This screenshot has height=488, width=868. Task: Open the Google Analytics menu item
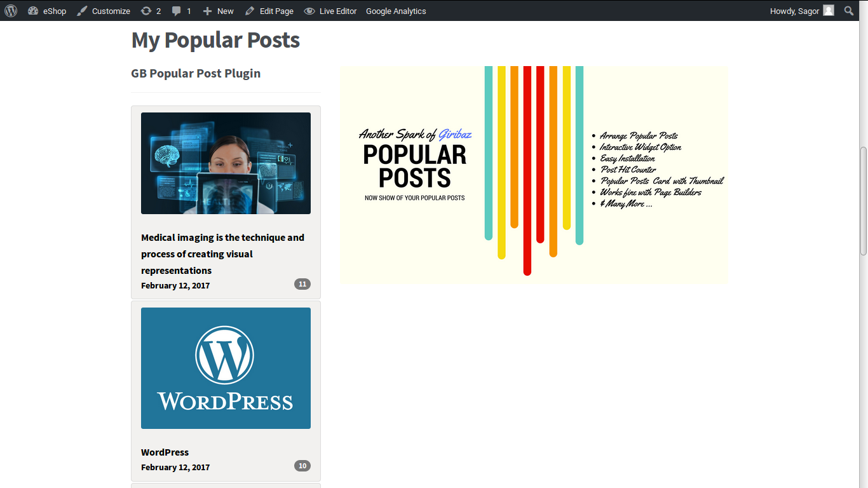(396, 11)
